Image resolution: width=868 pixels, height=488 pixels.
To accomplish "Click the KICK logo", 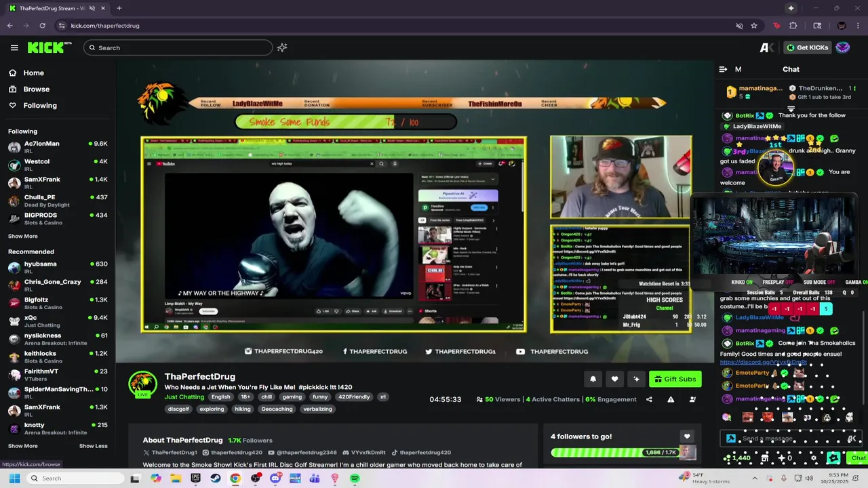I will [x=50, y=47].
